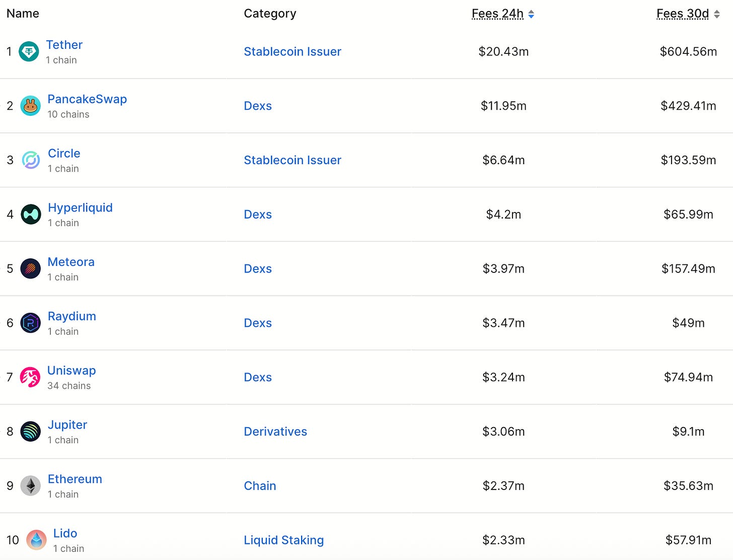Select Lido's $57.91m 30d fees value
The image size is (733, 560).
pos(688,540)
